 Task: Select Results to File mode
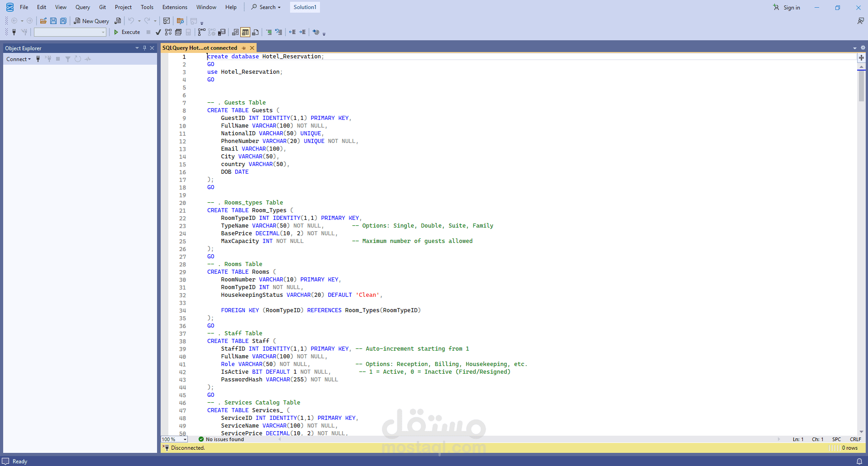click(255, 32)
